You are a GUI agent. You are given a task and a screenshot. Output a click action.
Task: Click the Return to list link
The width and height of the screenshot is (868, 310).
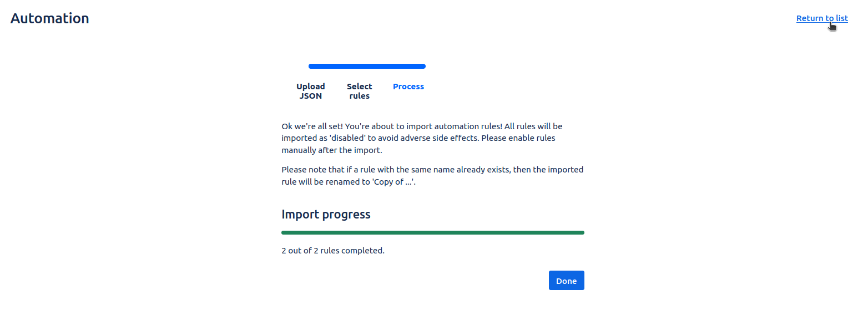(821, 18)
